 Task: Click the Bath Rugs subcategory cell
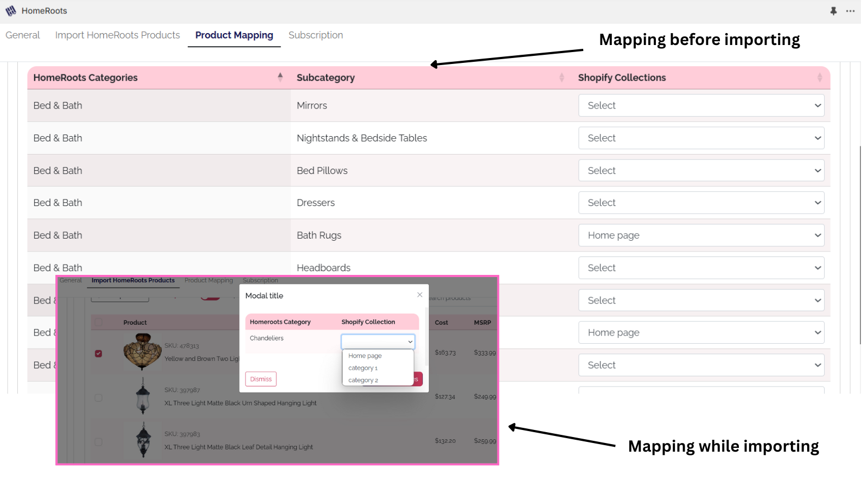pyautogui.click(x=319, y=235)
